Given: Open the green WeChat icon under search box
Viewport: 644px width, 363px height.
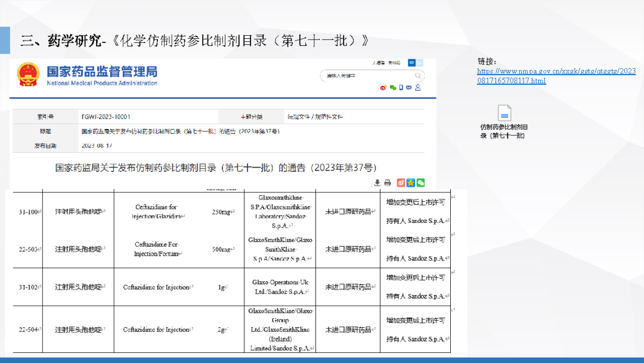Looking at the screenshot, I should click(392, 88).
